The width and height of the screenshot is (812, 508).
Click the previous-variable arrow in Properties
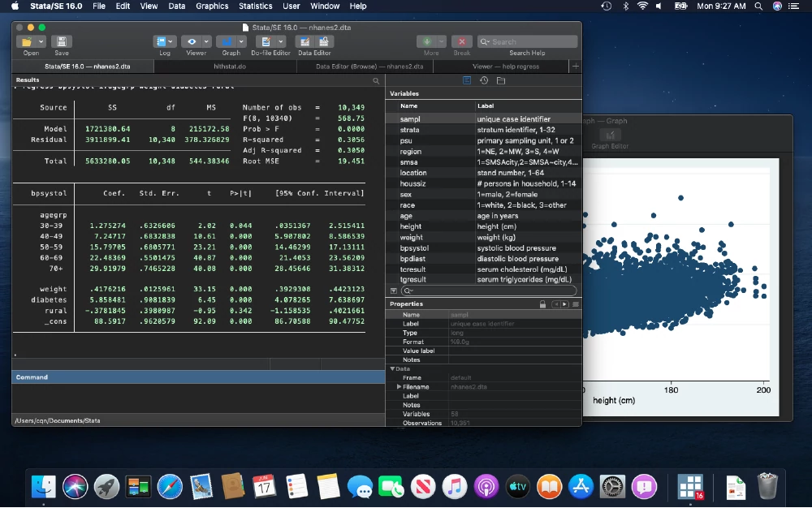[x=555, y=304]
